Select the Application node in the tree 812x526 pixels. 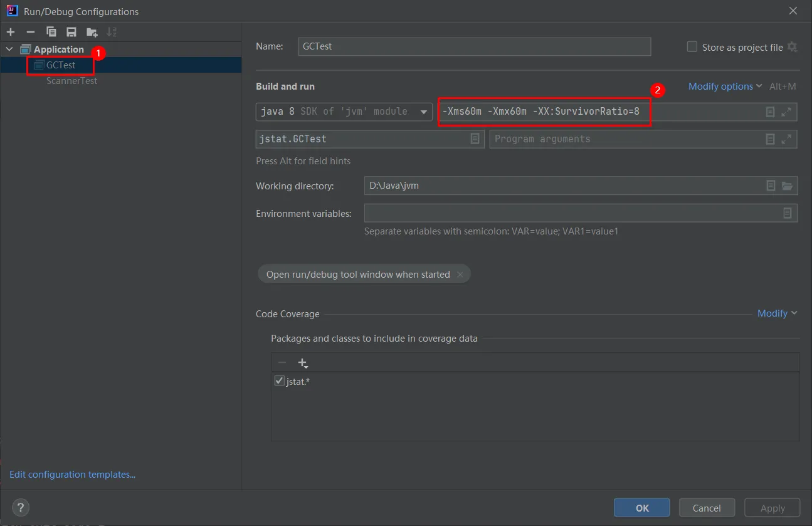[x=121, y=49]
